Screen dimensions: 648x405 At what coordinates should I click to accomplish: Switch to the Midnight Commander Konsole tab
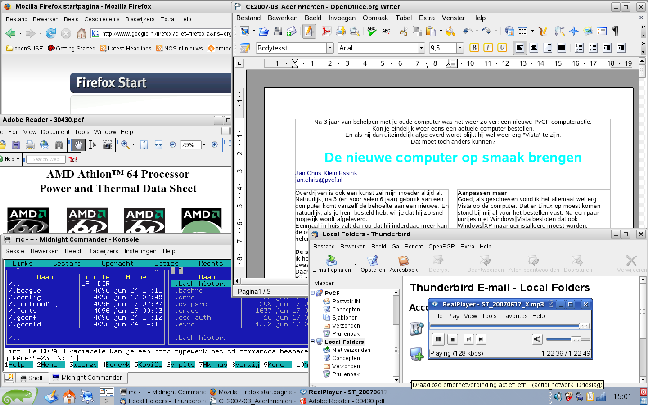click(87, 377)
